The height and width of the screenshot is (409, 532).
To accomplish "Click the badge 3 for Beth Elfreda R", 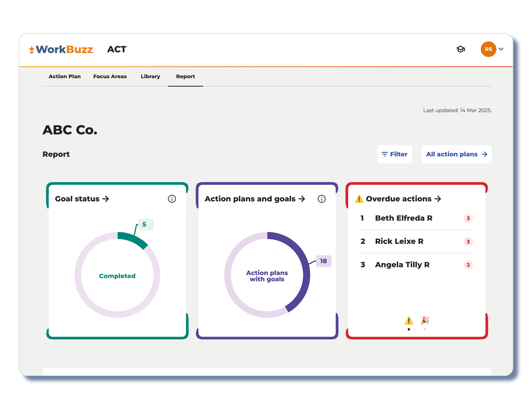I will (x=468, y=218).
